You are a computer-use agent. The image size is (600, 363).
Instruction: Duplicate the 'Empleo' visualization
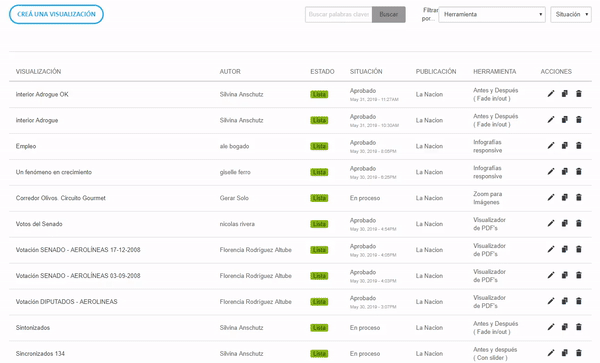click(564, 146)
